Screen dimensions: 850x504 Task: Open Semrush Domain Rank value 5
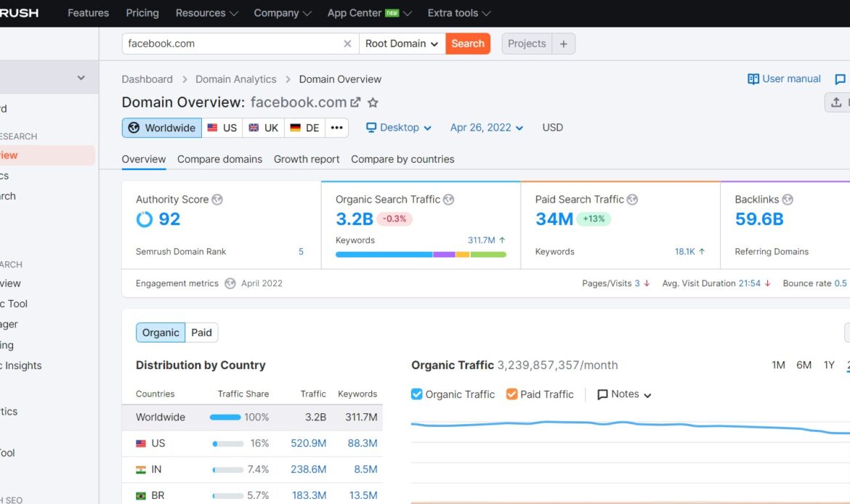[301, 251]
